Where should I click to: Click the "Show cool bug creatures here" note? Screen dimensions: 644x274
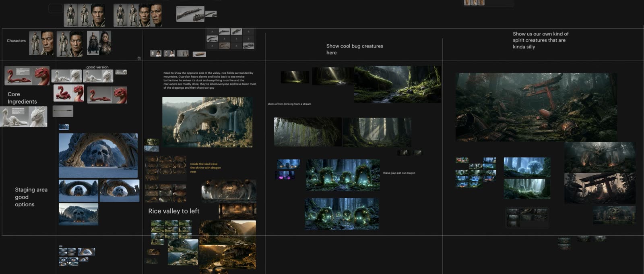tap(355, 49)
